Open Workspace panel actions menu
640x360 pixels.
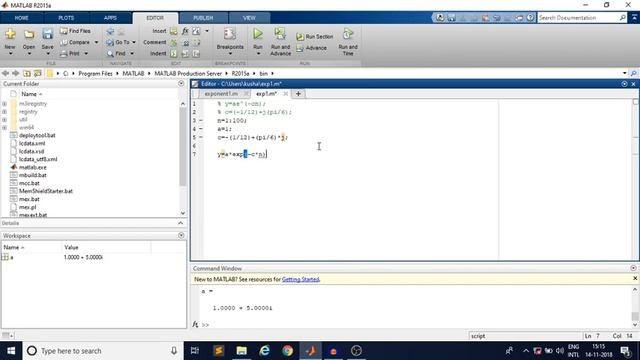click(x=181, y=236)
